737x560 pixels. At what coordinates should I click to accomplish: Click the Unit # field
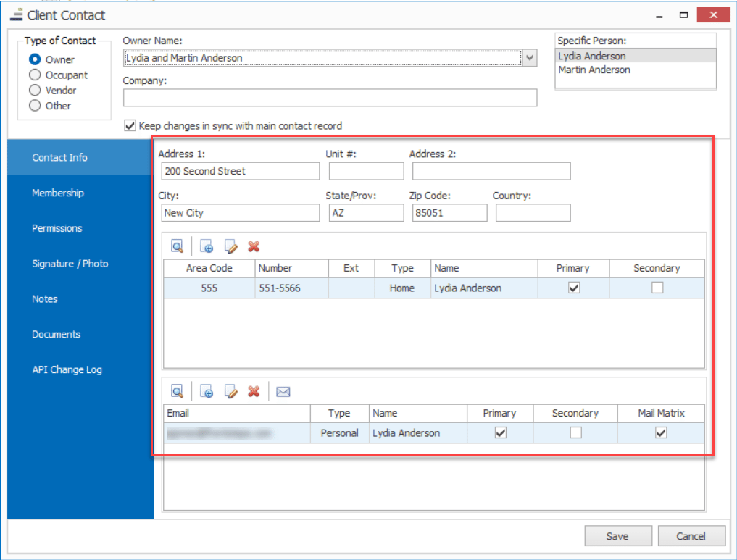tap(366, 171)
